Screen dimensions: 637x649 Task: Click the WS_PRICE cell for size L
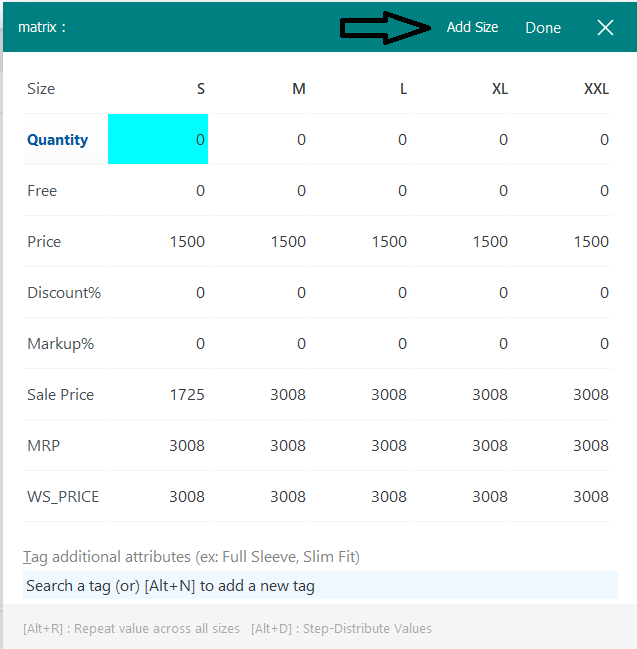click(360, 496)
